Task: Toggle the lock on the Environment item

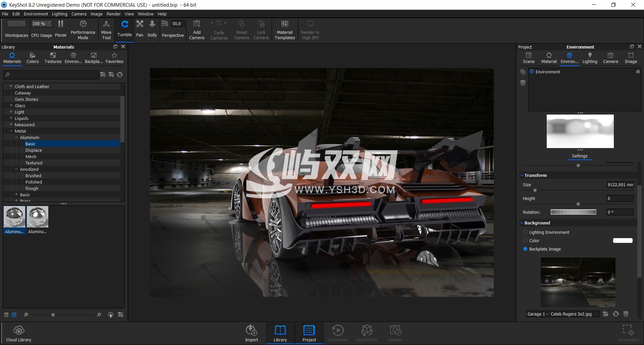Action: point(638,71)
